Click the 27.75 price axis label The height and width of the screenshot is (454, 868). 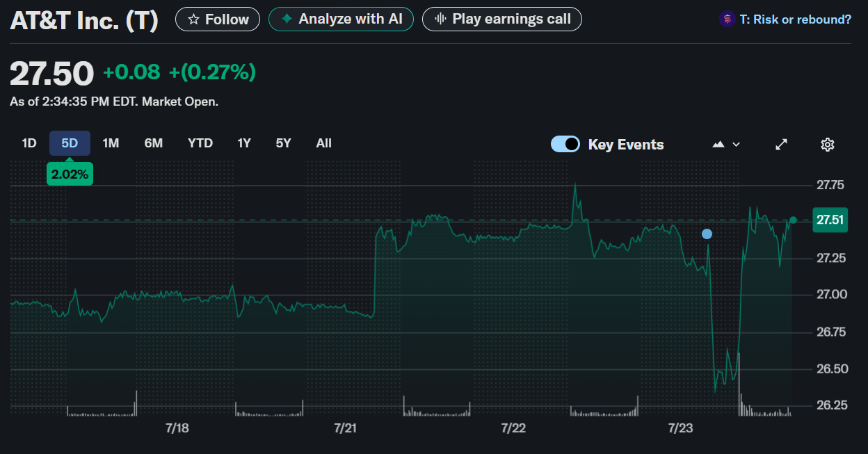pos(830,185)
